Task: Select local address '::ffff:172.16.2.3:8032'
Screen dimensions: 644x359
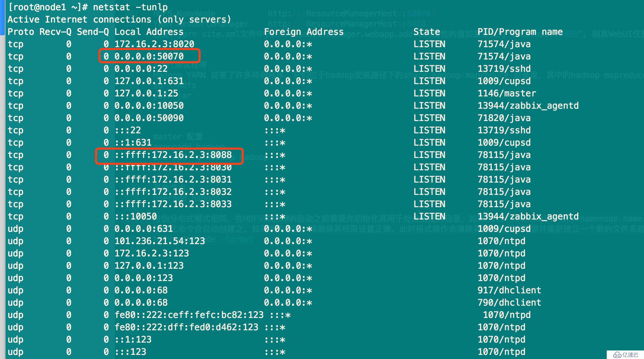Action: [x=173, y=192]
